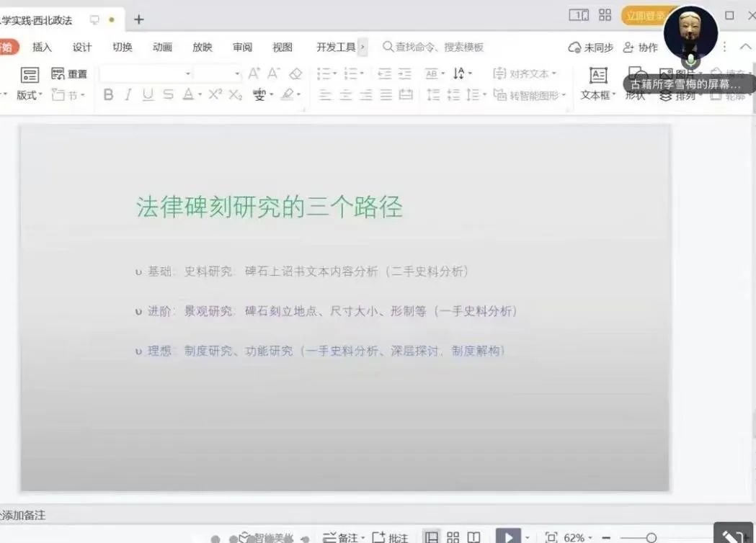Apply strikethrough to text

[x=168, y=95]
